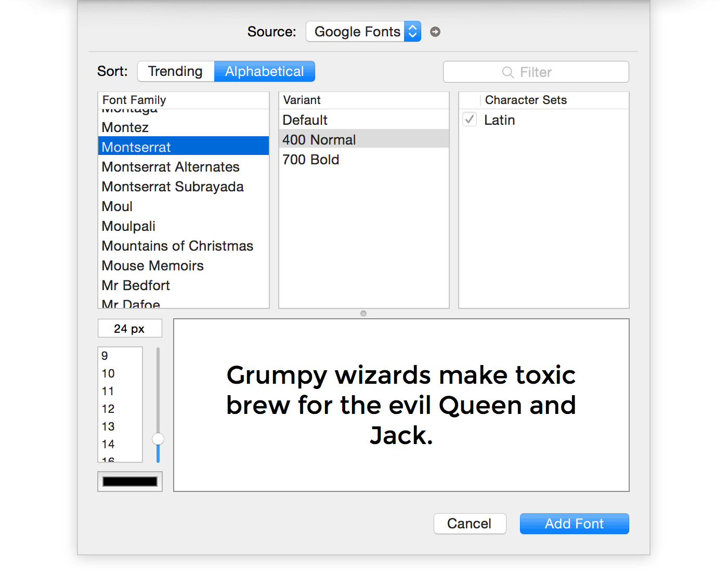Select Mr Bedfort font family
Viewport: 728px width, 572px height.
[x=184, y=285]
